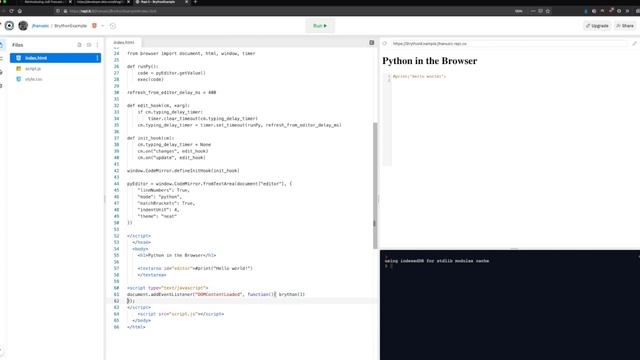
Task: Click the BrythonExample repl name
Action: pyautogui.click(x=71, y=26)
